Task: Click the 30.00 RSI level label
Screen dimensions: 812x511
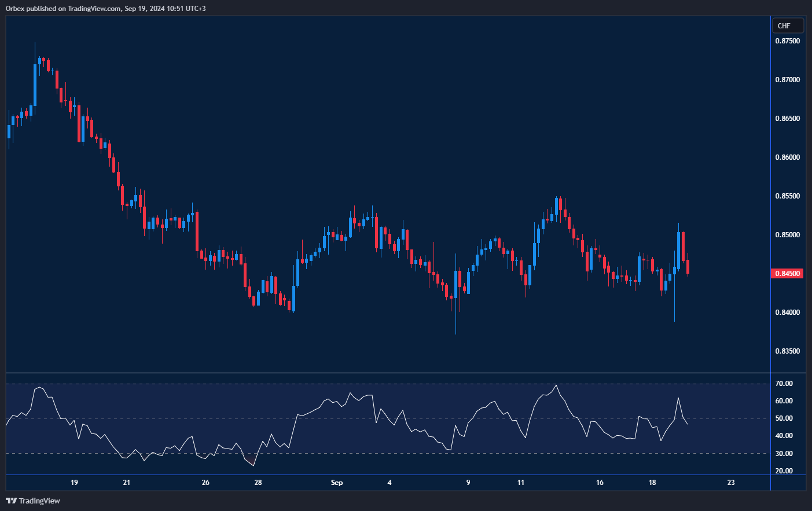Action: click(x=784, y=454)
